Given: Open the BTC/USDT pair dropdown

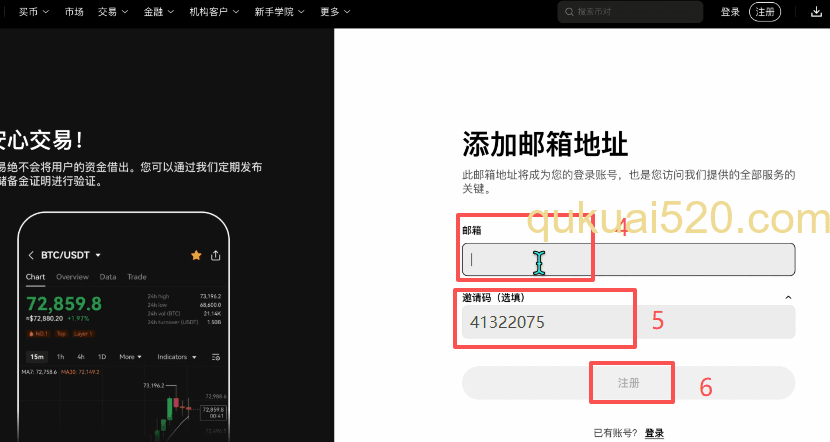Looking at the screenshot, I should 71,255.
